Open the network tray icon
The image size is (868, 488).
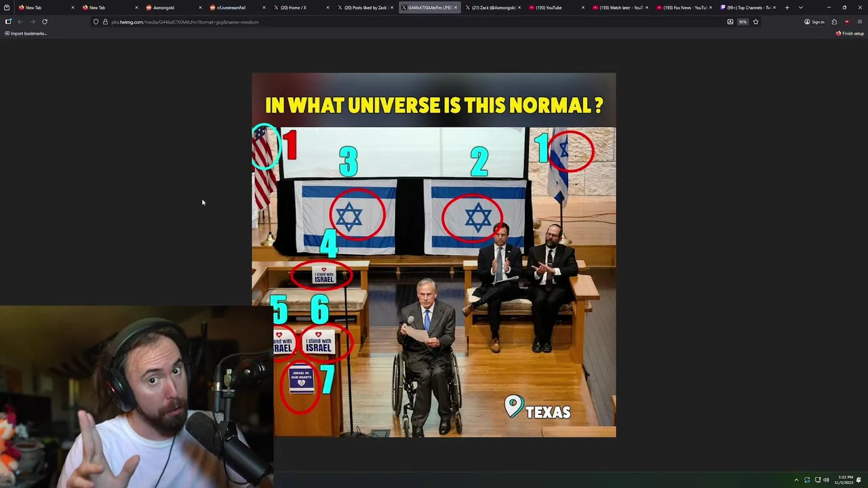coord(818,480)
